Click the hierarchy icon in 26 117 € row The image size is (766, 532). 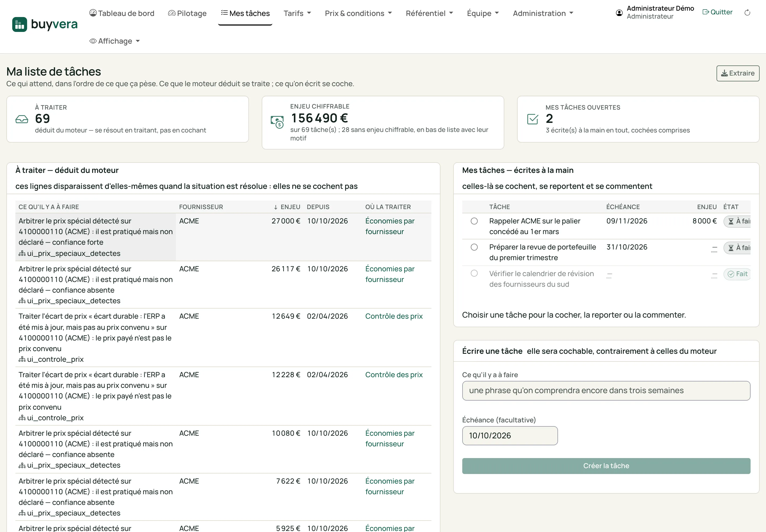(22, 301)
